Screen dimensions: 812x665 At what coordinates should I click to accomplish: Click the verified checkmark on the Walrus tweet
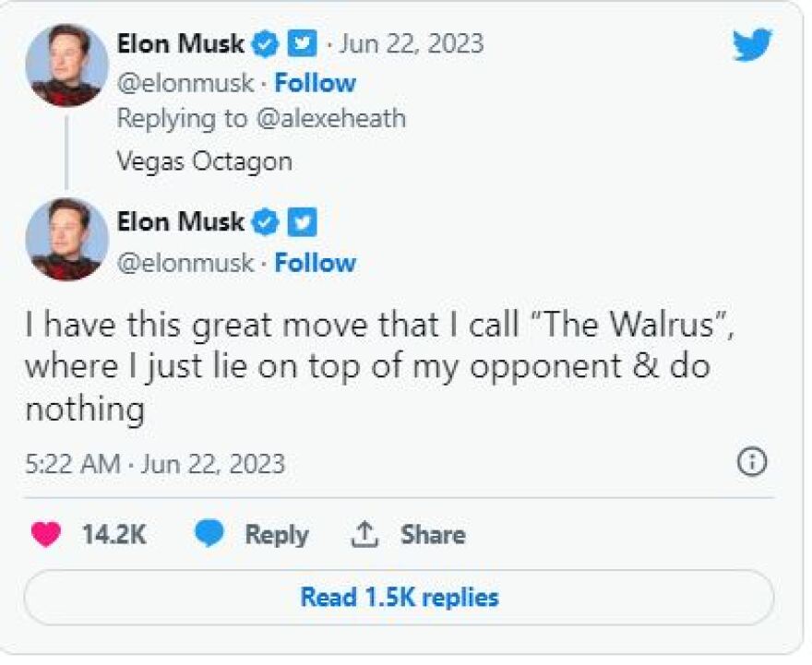pyautogui.click(x=267, y=222)
